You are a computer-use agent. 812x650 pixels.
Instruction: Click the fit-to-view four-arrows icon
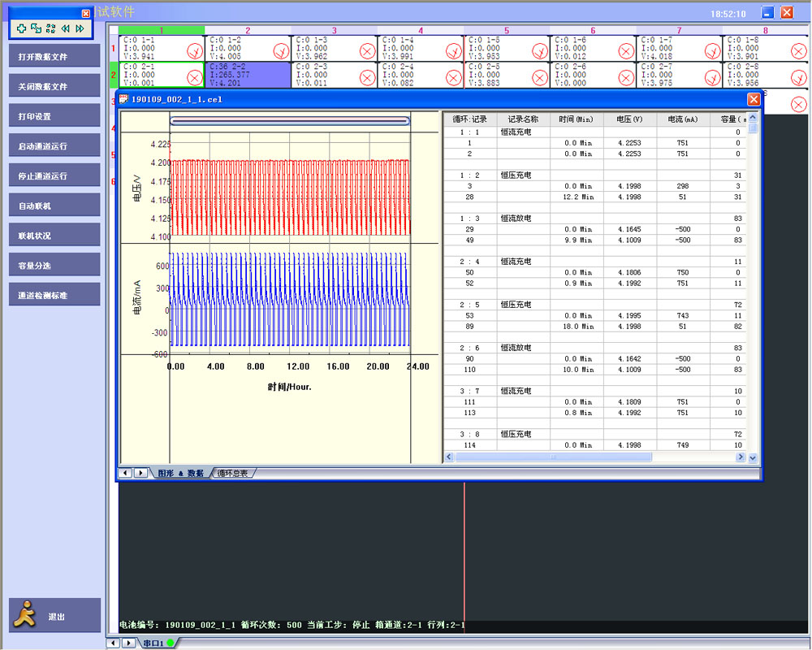[50, 28]
